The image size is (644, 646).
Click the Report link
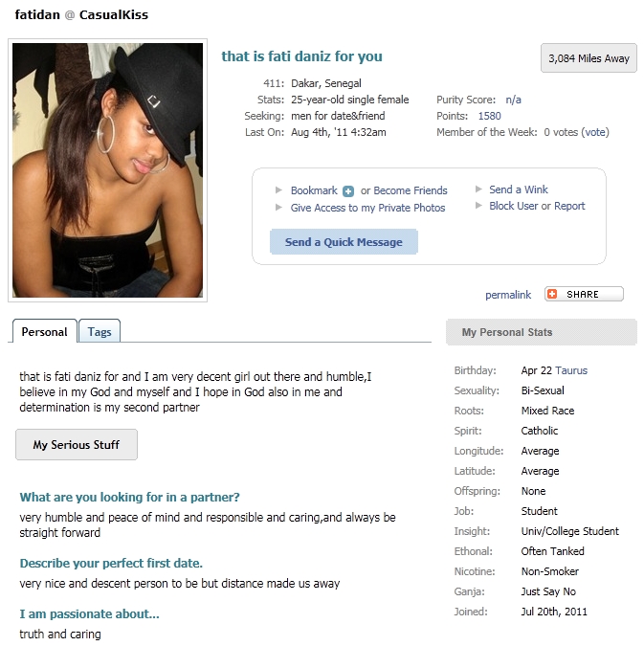coord(569,206)
